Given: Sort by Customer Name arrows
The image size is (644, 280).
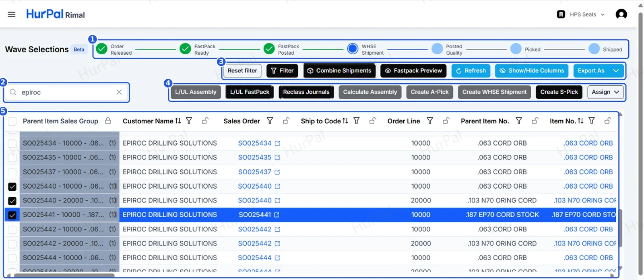Looking at the screenshot, I should click(178, 121).
